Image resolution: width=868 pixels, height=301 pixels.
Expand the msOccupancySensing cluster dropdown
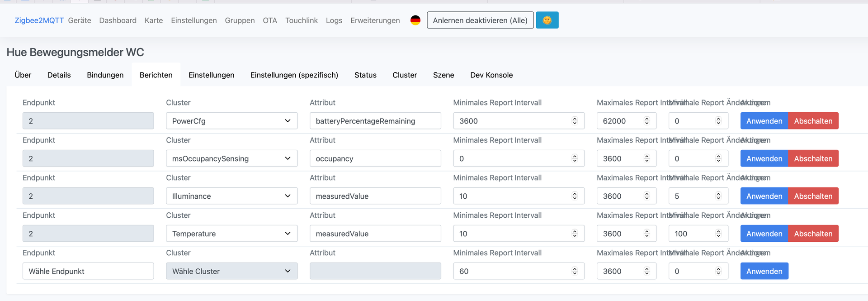point(231,158)
